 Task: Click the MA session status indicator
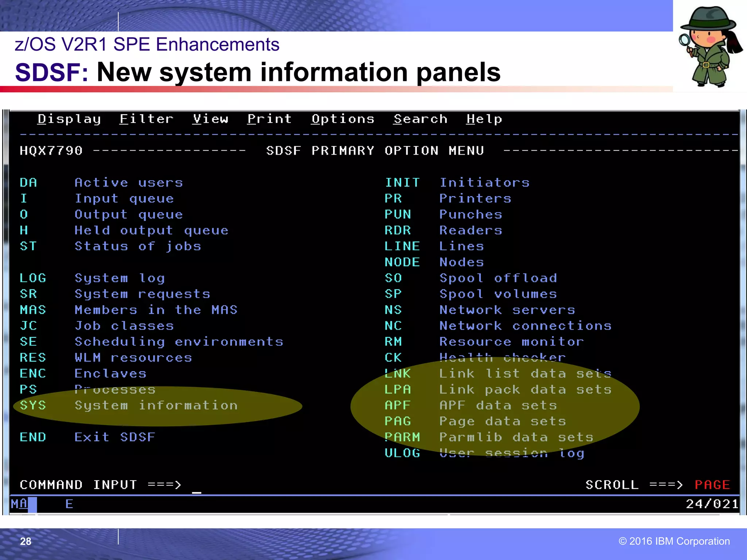(19, 504)
